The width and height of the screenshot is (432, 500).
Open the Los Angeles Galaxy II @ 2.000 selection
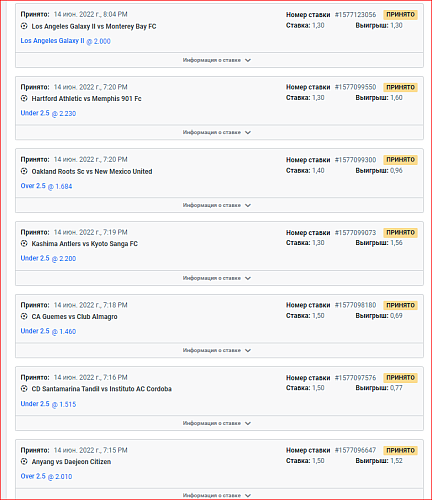pos(65,41)
